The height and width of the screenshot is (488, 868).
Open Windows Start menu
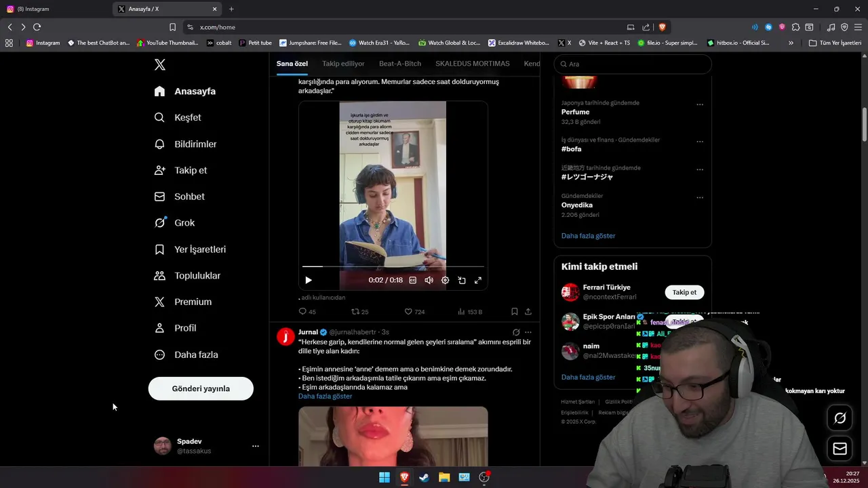click(384, 477)
